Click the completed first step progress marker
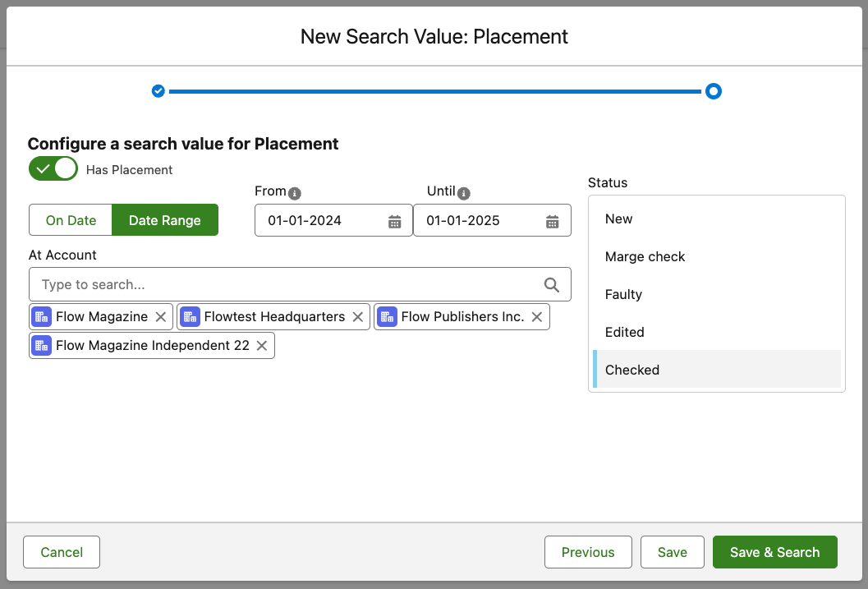The height and width of the screenshot is (589, 868). coord(158,91)
